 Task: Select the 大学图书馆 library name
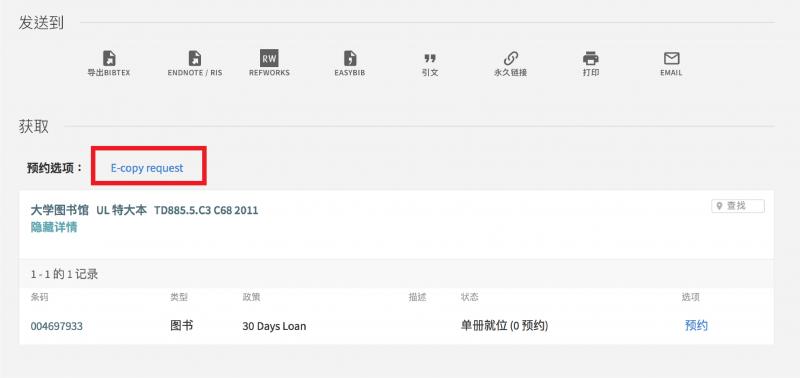pos(60,210)
